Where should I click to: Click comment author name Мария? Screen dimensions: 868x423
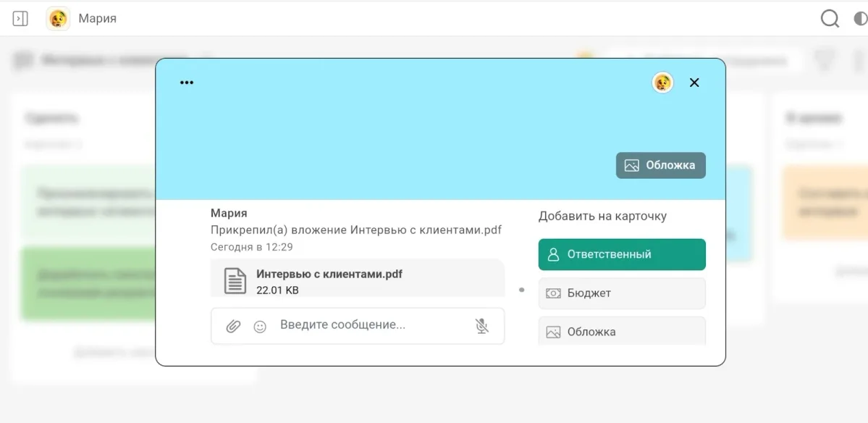229,213
